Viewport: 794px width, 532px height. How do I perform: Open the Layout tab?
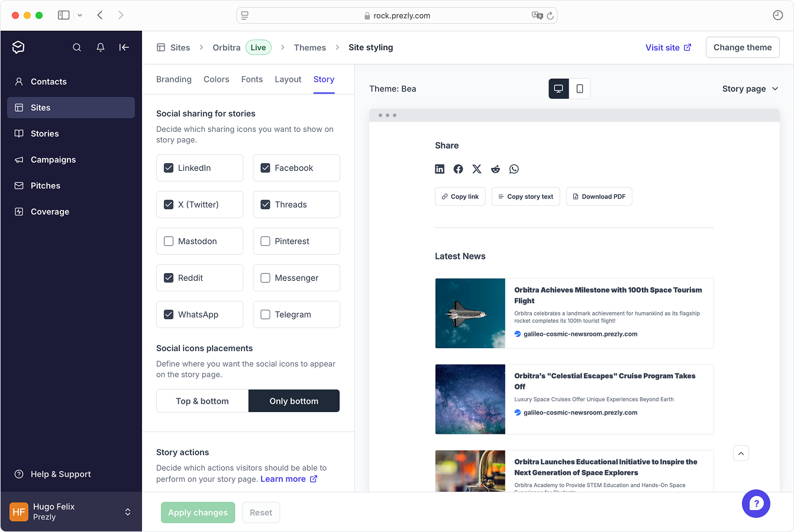click(x=288, y=79)
